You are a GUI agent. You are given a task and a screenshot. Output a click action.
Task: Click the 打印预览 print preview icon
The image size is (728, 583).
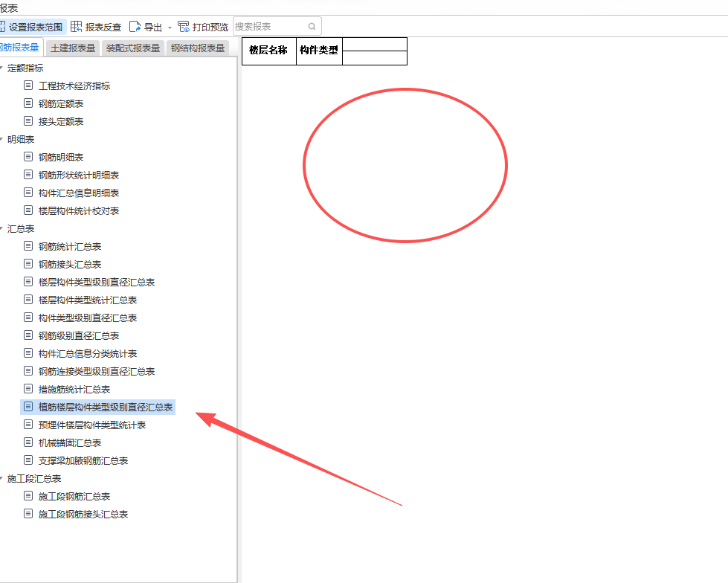[x=182, y=25]
